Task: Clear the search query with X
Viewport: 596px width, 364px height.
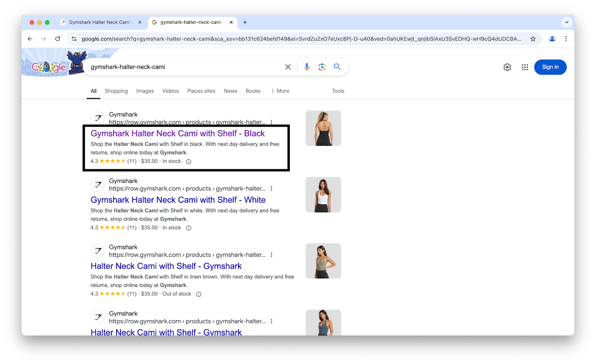Action: point(288,67)
